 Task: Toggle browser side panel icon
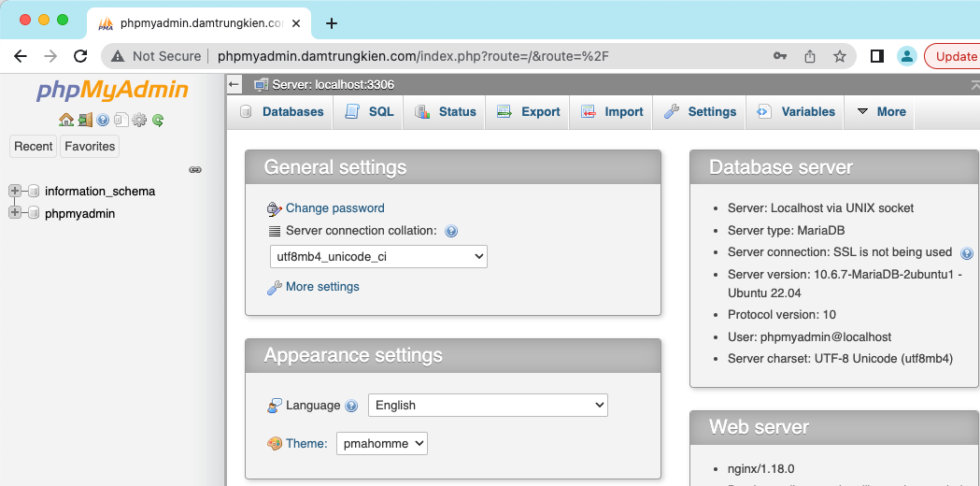pos(877,56)
